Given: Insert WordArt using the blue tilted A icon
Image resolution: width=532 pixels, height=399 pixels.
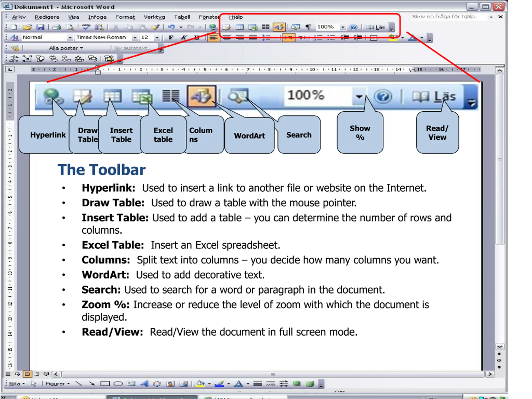Looking at the screenshot, I should 144,384.
